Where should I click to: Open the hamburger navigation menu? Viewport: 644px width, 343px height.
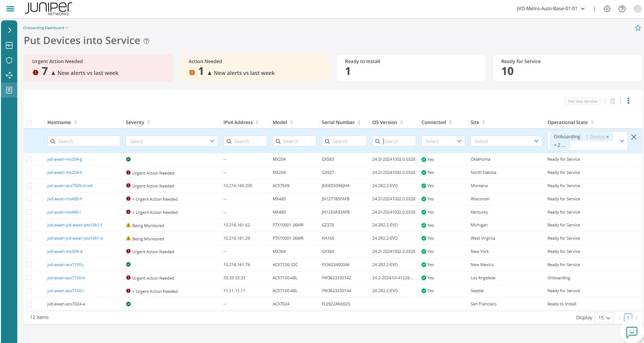(x=10, y=9)
